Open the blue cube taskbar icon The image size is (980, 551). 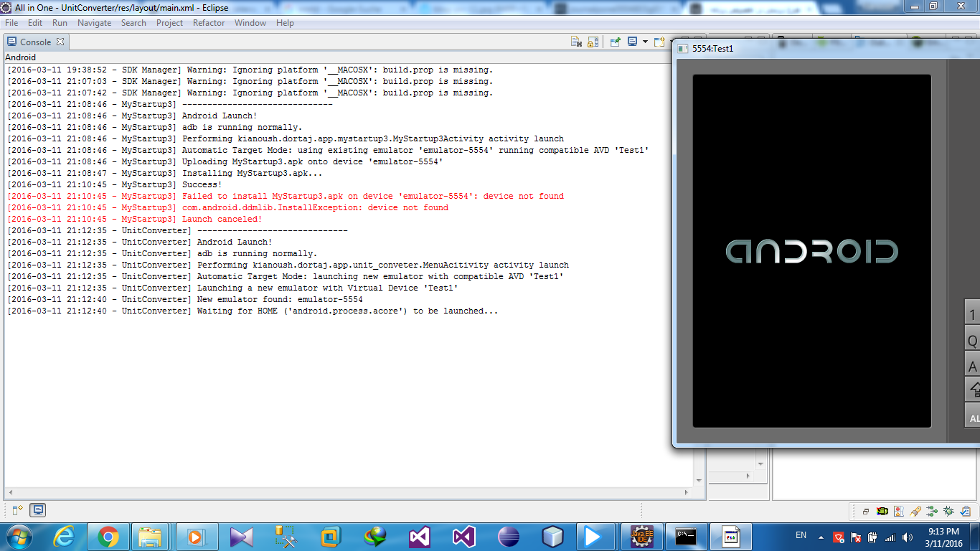pyautogui.click(x=553, y=537)
